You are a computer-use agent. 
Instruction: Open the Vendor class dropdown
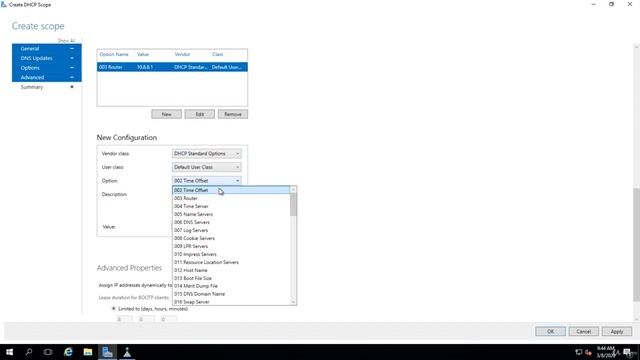pyautogui.click(x=207, y=153)
